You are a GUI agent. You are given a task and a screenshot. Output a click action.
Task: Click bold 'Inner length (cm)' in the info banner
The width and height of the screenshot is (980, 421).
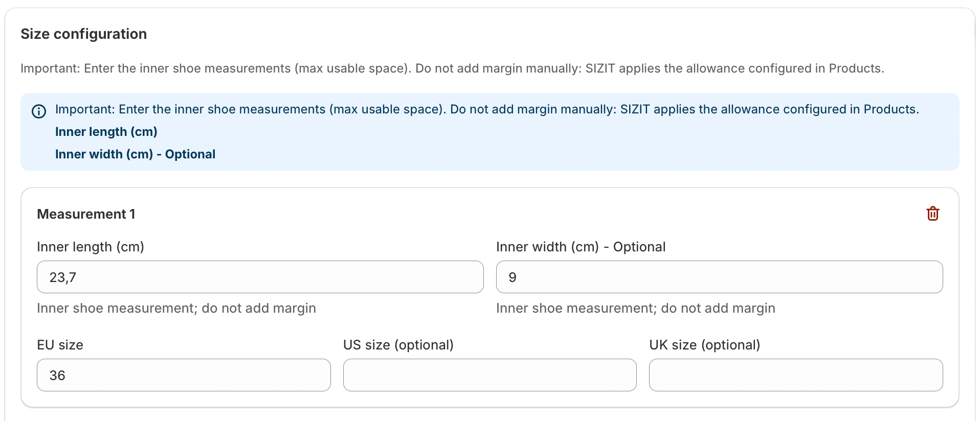click(x=106, y=132)
